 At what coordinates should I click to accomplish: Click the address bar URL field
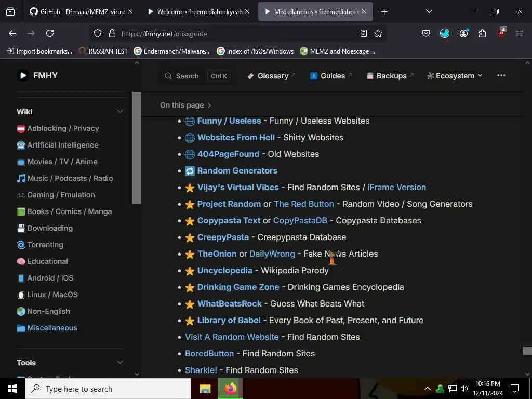point(237,34)
